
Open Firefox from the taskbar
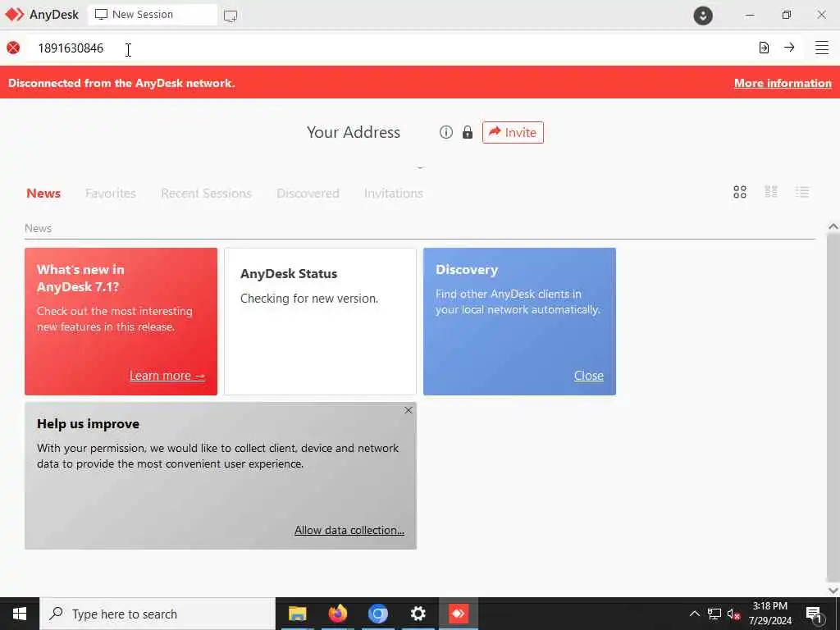tap(337, 614)
